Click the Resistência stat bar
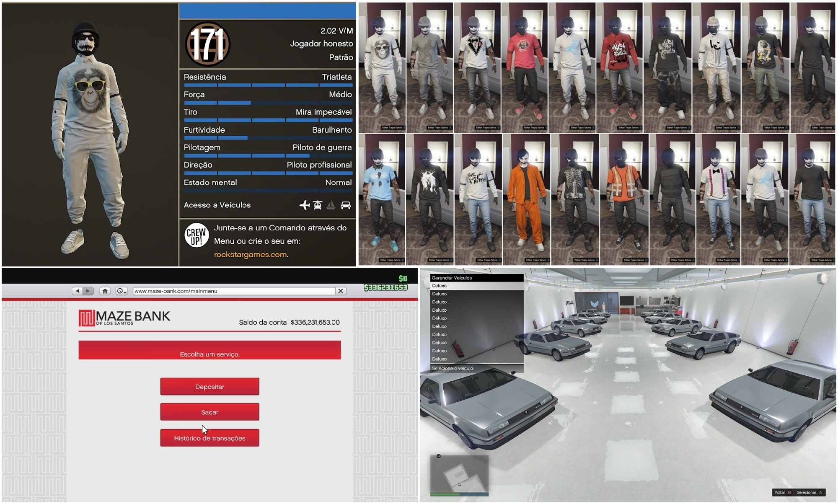Viewport: 838px width, 504px height. click(268, 85)
